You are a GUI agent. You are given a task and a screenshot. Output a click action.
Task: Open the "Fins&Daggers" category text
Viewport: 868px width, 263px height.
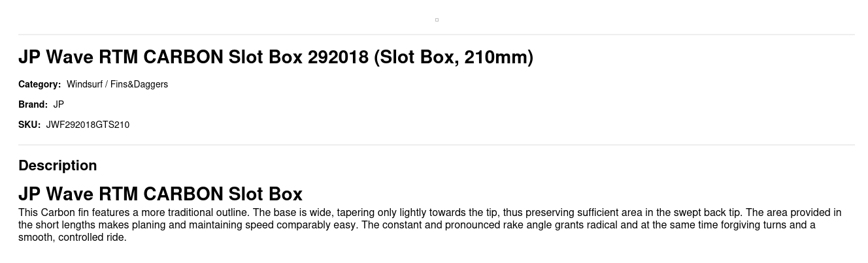[x=139, y=84]
